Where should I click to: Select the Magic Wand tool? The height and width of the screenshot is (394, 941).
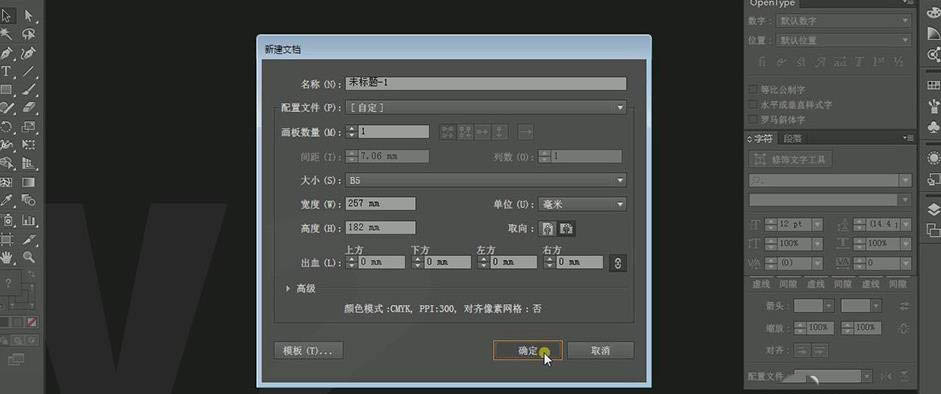(7, 34)
